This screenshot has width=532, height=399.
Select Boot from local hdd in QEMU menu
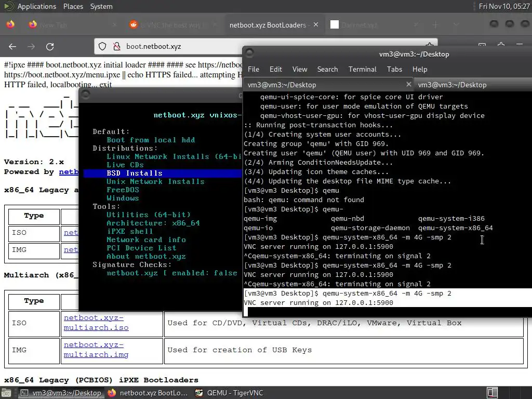coord(151,140)
